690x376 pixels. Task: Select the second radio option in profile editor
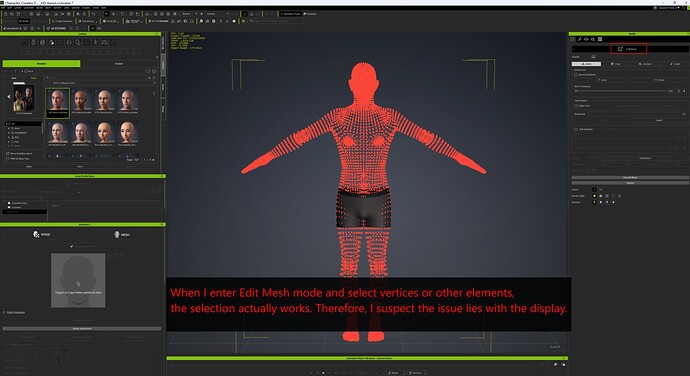tap(9, 207)
